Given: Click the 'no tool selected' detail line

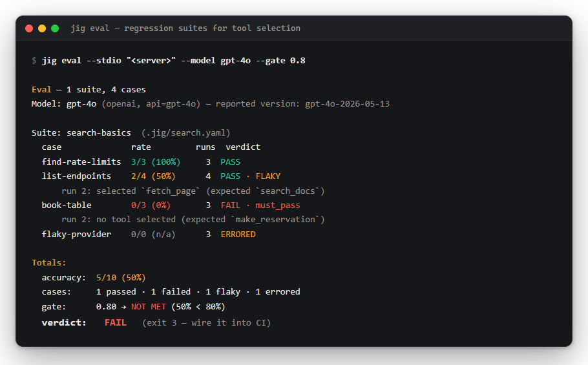Looking at the screenshot, I should (x=193, y=220).
